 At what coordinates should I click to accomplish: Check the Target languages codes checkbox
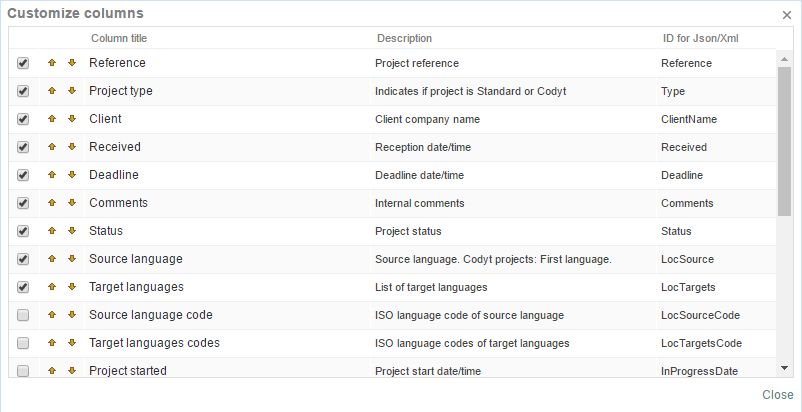23,343
